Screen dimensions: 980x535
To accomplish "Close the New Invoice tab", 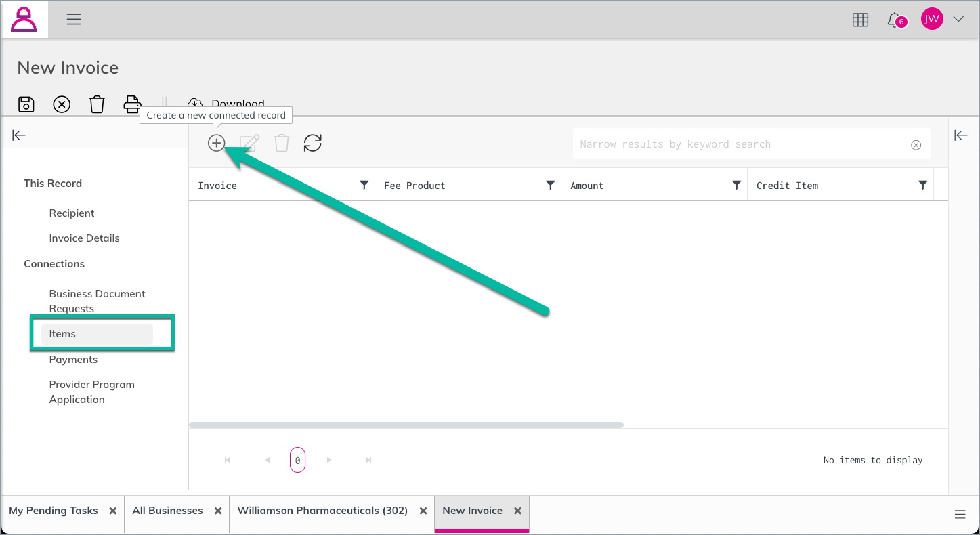I will pos(517,511).
